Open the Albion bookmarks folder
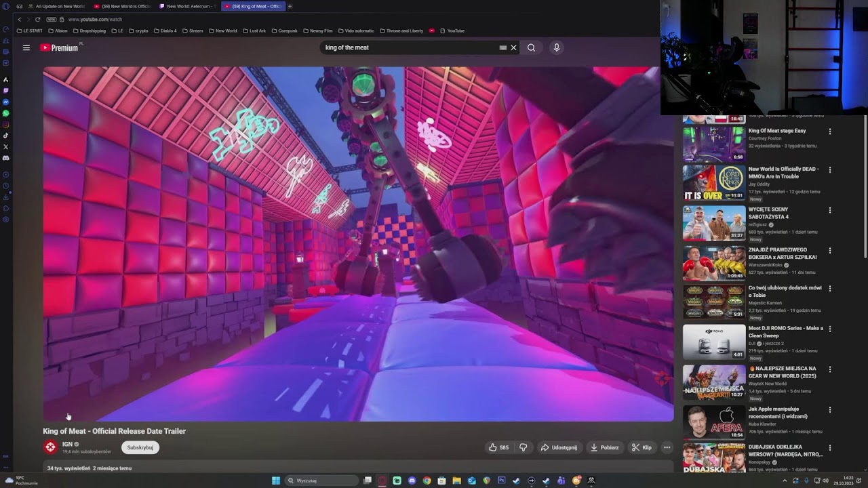868x488 pixels. click(58, 30)
